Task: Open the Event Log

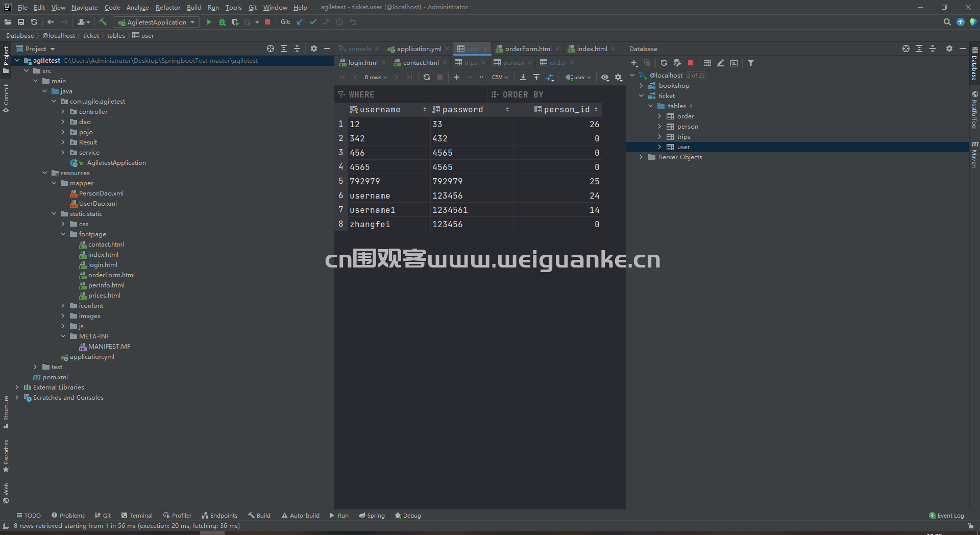Action: [947, 516]
